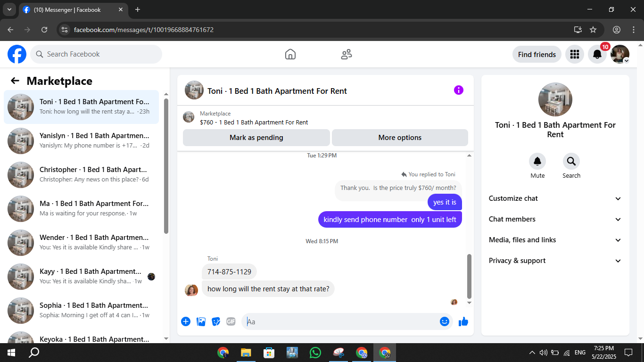Click the "yes it is" message bubble
Image resolution: width=644 pixels, height=362 pixels.
pyautogui.click(x=445, y=202)
